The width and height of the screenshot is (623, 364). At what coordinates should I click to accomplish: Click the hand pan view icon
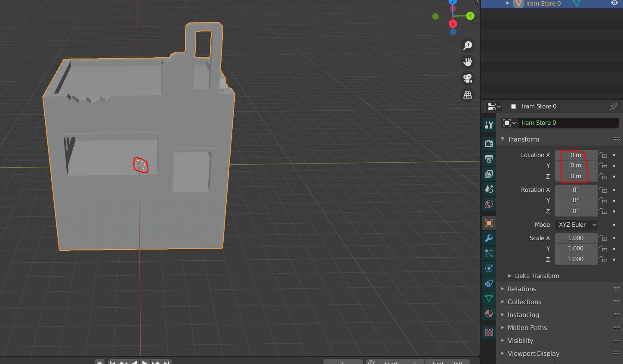(x=468, y=62)
